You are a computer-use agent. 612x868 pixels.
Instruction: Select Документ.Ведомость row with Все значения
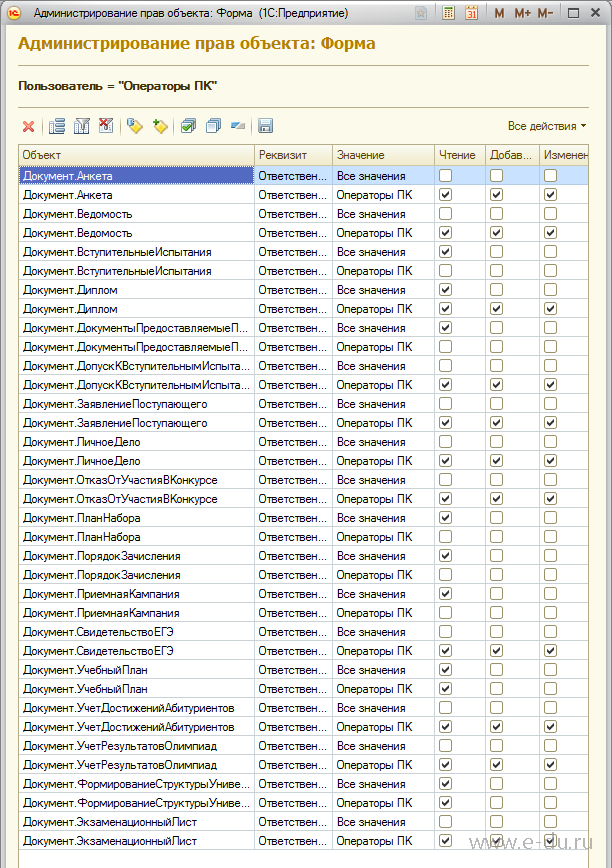(x=303, y=214)
